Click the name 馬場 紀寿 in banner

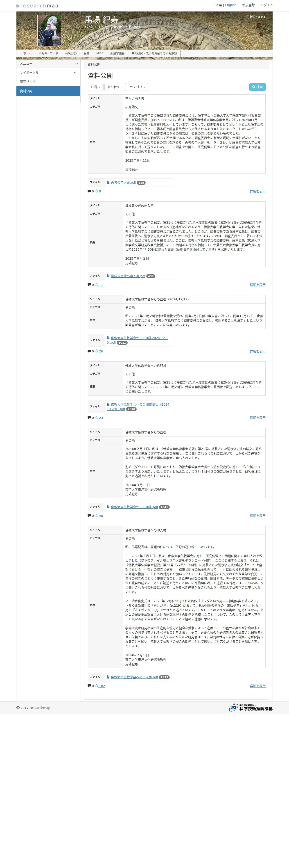tap(101, 20)
